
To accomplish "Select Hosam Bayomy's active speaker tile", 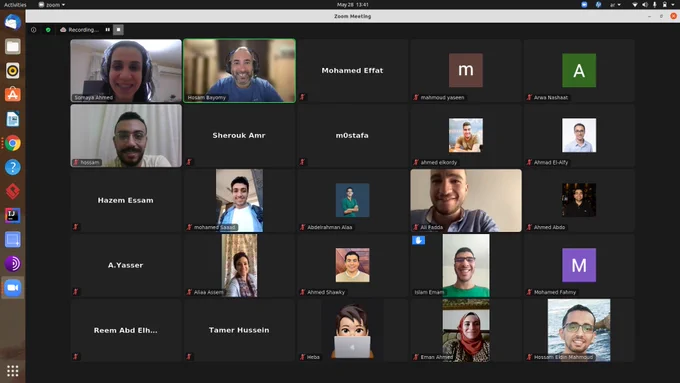I will coord(239,71).
